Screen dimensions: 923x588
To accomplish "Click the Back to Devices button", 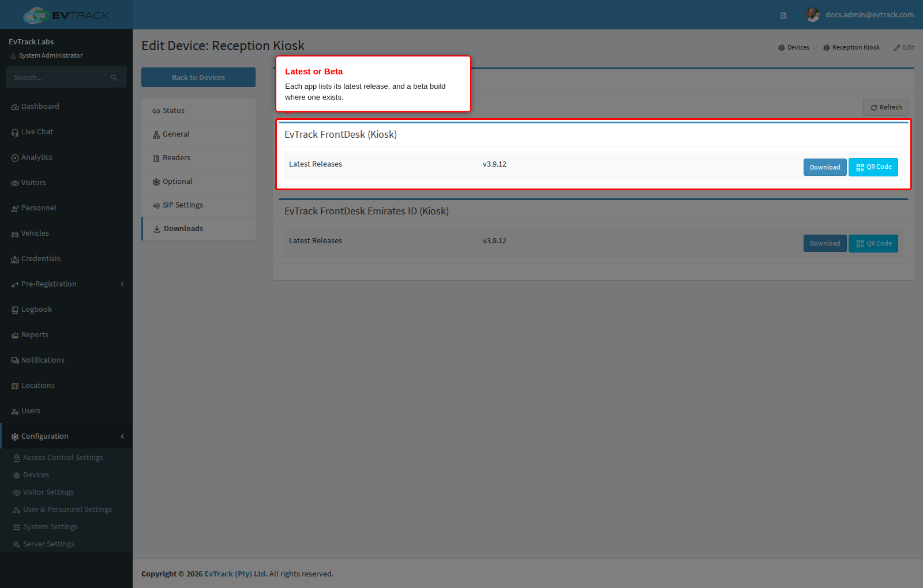I will click(198, 77).
